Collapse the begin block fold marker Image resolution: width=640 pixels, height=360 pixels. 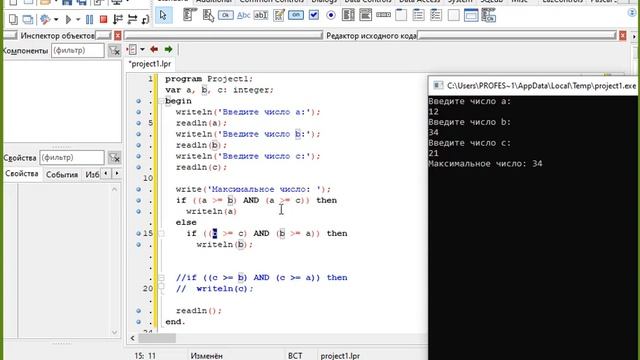[x=162, y=101]
